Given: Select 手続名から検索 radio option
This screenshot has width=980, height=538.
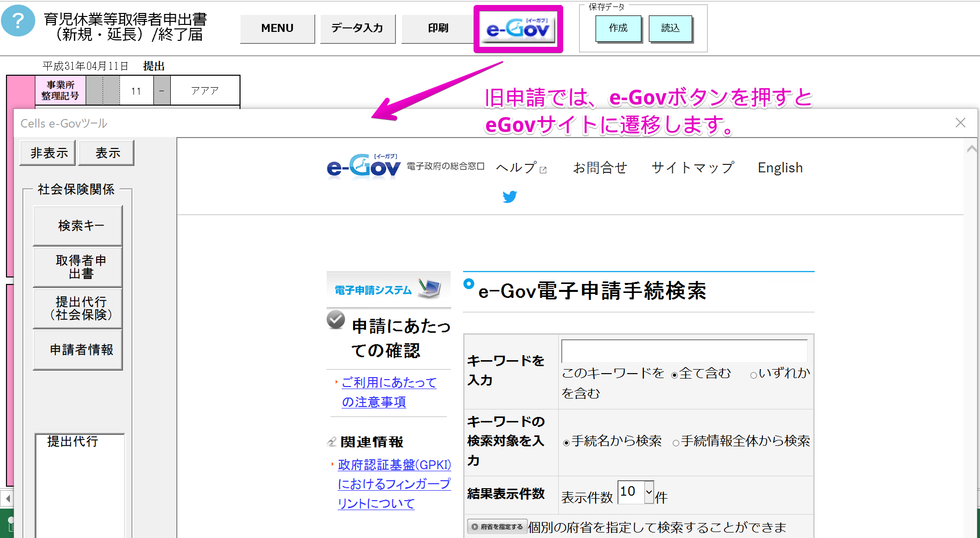Looking at the screenshot, I should (x=566, y=443).
